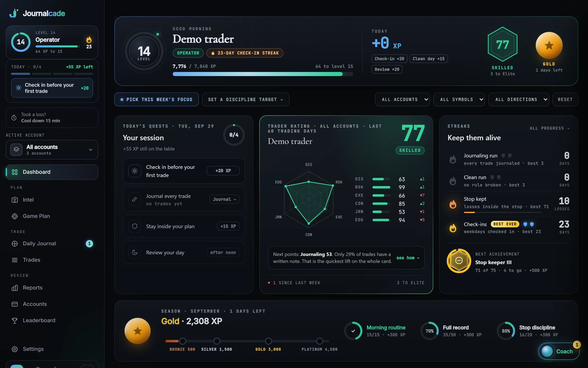Click the Journalcade logo icon

pyautogui.click(x=14, y=13)
